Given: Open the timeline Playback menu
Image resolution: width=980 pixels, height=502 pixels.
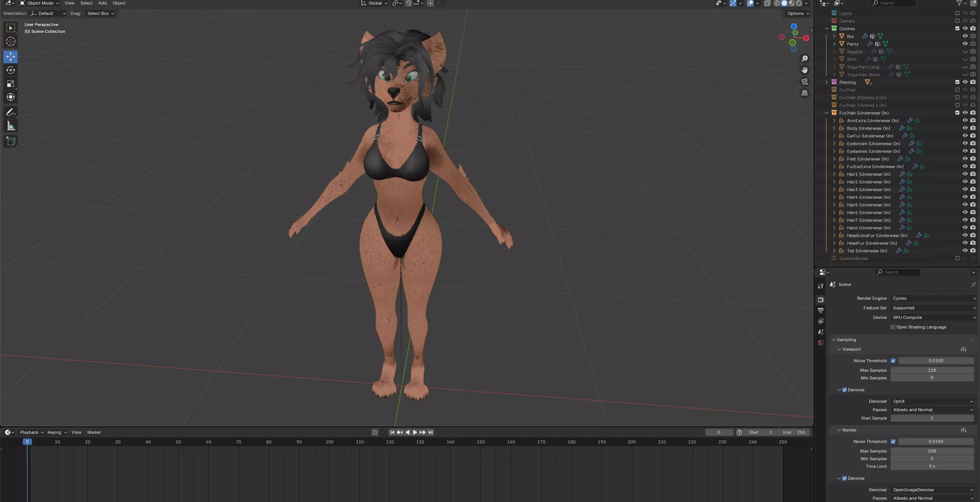Looking at the screenshot, I should click(31, 432).
